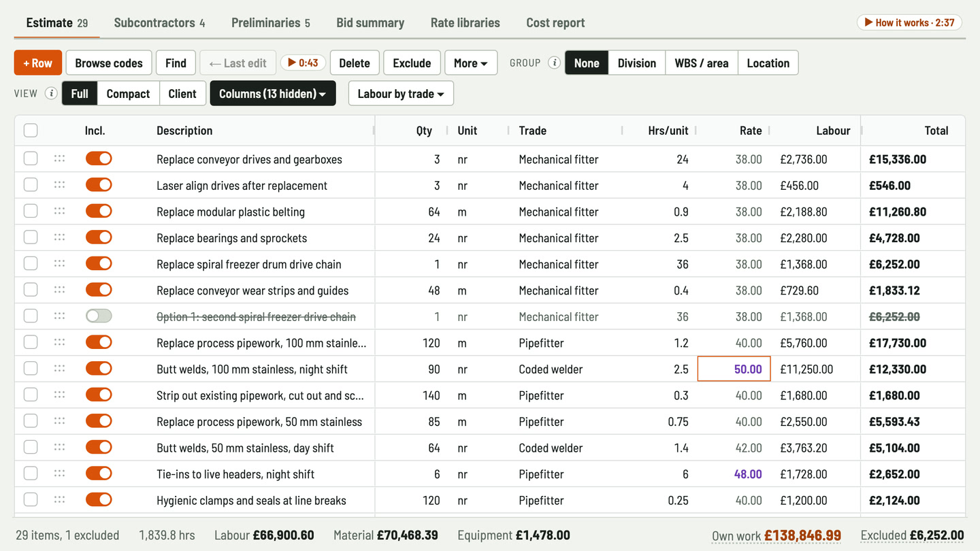
Task: Click drag handle of Butt welds 100 mm row
Action: [59, 369]
